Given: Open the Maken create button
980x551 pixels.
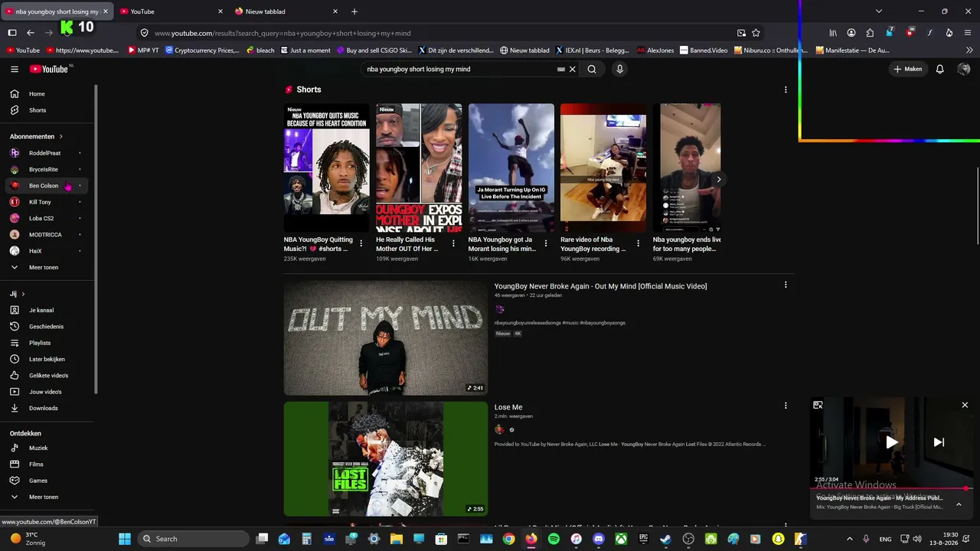Looking at the screenshot, I should (908, 69).
